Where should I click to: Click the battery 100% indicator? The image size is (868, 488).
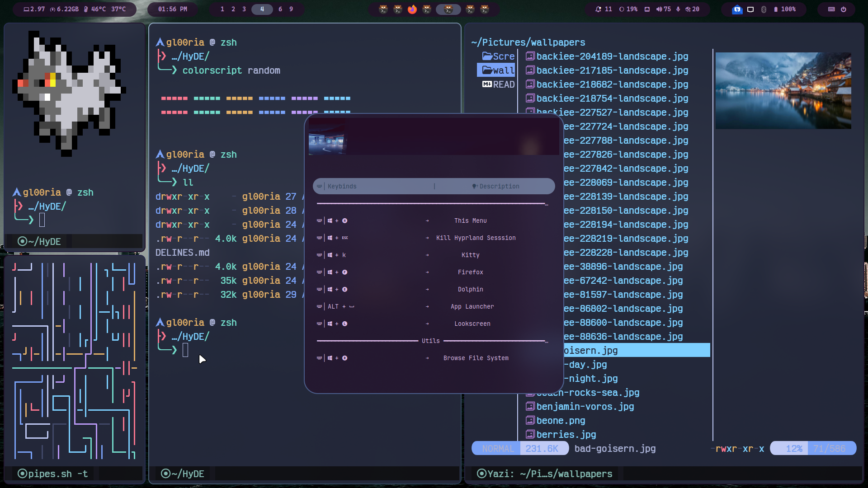[785, 9]
